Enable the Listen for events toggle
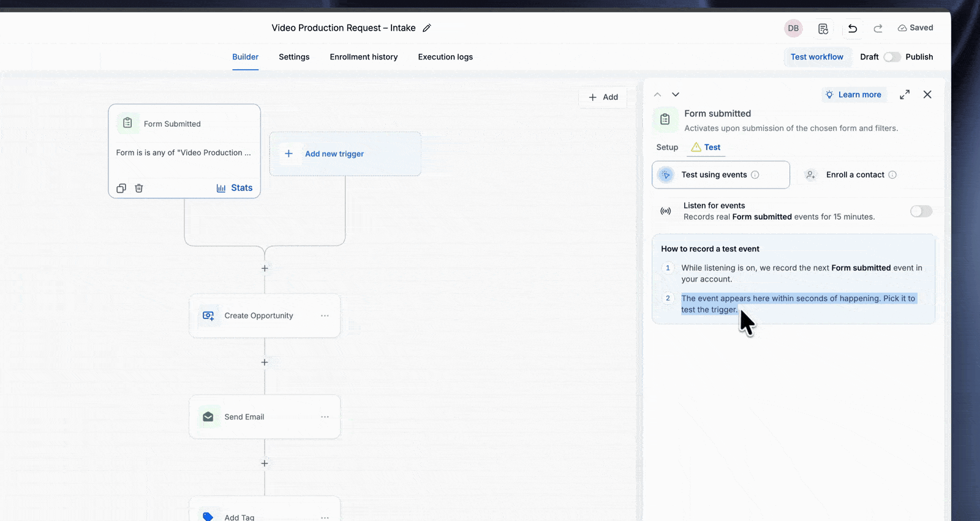This screenshot has width=980, height=521. [x=921, y=211]
